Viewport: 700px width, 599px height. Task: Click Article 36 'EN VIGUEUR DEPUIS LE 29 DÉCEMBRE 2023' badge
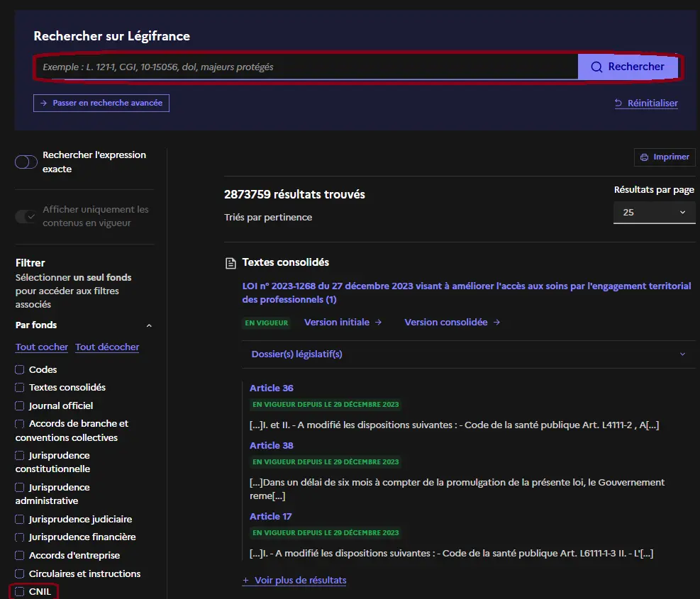click(x=326, y=404)
